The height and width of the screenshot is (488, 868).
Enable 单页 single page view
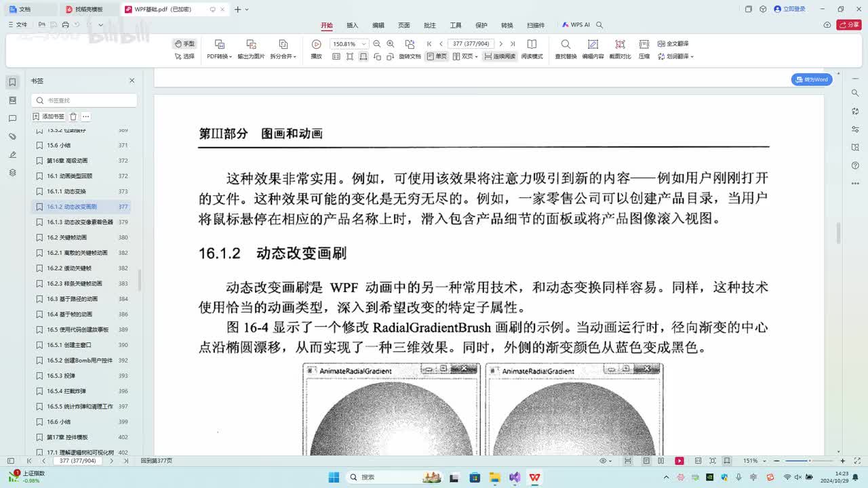click(437, 56)
